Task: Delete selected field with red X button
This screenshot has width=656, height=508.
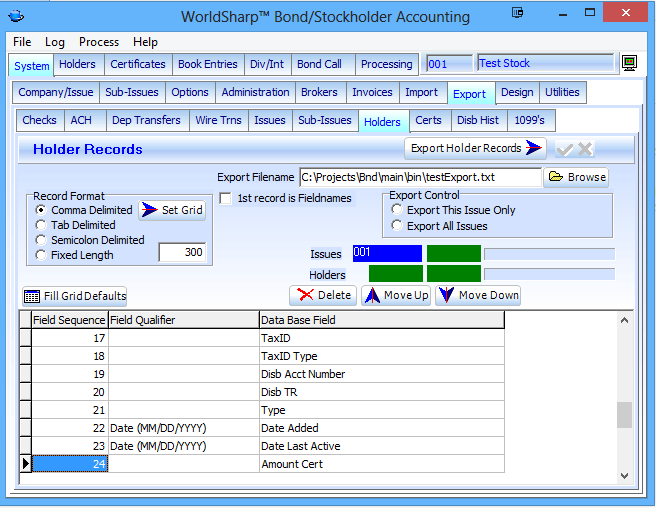Action: (322, 295)
